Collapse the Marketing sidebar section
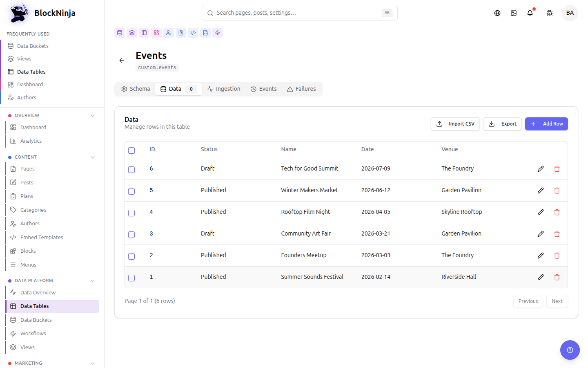The width and height of the screenshot is (588, 368). tap(93, 364)
